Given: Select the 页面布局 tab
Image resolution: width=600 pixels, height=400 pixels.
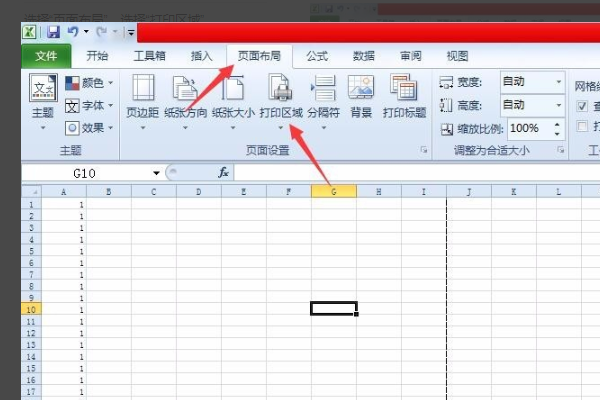Looking at the screenshot, I should click(259, 56).
